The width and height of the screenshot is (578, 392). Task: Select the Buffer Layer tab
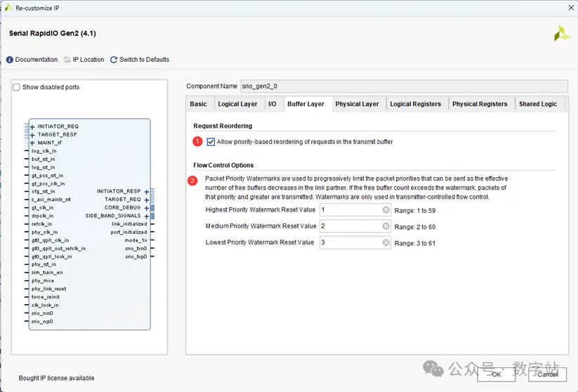pyautogui.click(x=306, y=104)
